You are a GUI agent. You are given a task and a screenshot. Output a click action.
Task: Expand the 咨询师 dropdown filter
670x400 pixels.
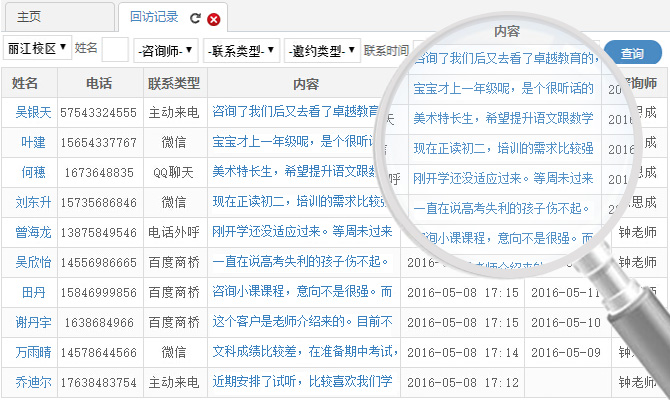(165, 51)
